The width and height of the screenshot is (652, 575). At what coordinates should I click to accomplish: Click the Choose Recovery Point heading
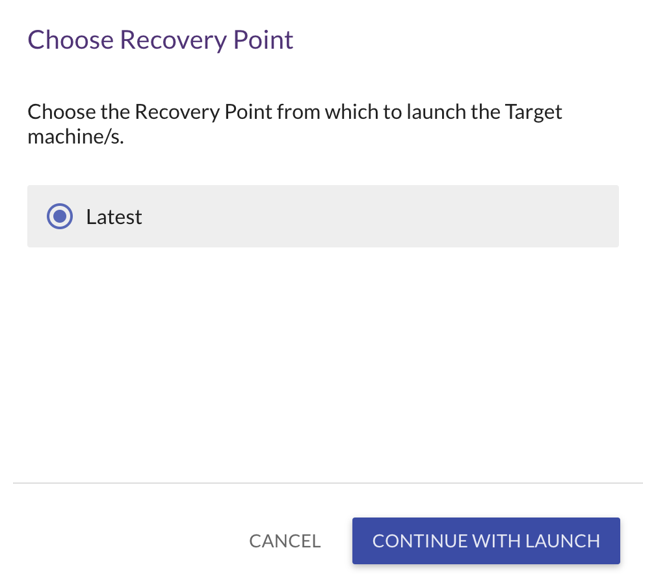[161, 40]
